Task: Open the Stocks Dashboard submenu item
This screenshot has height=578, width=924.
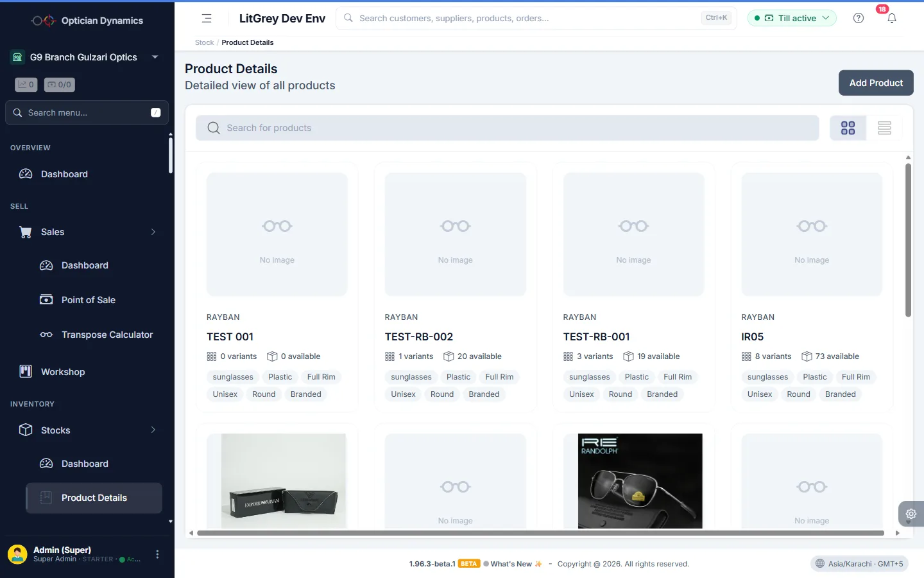Action: [x=95, y=464]
